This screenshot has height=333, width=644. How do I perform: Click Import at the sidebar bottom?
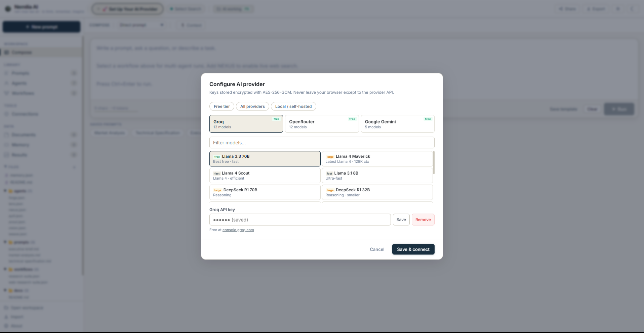tap(14, 317)
